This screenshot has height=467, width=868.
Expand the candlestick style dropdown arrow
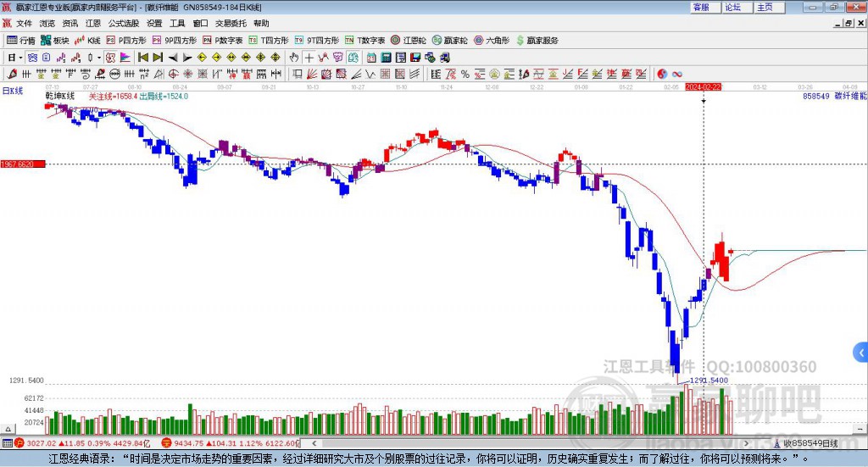click(x=99, y=58)
